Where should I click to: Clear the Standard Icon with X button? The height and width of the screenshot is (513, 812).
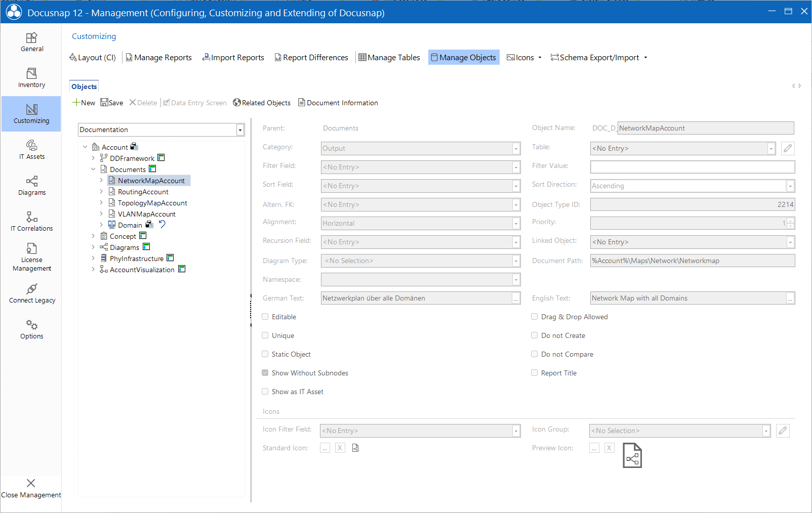pyautogui.click(x=340, y=448)
